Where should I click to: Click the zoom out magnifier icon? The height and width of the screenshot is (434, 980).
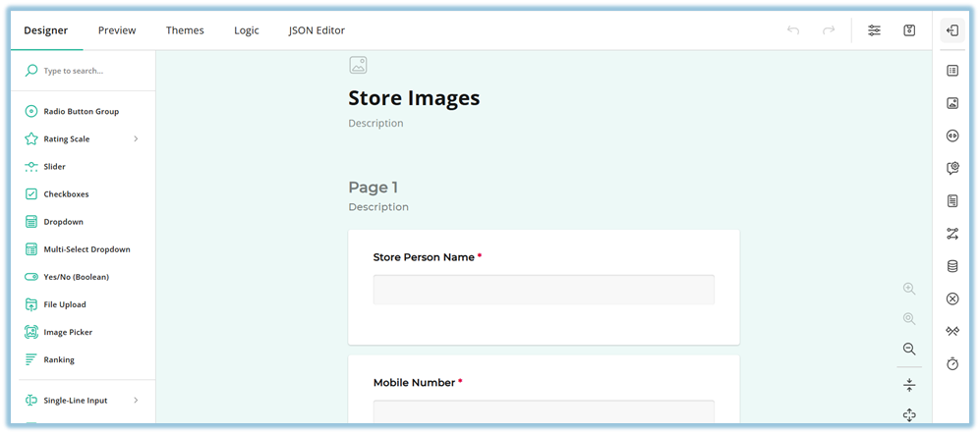(x=909, y=349)
